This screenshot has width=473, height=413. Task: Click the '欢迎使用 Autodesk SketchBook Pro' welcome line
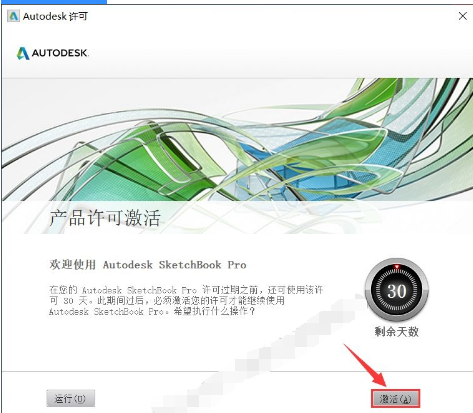pyautogui.click(x=148, y=265)
